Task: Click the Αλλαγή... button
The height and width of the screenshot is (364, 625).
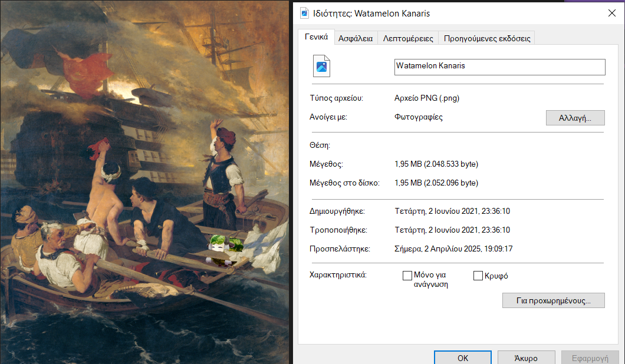Action: [x=575, y=118]
